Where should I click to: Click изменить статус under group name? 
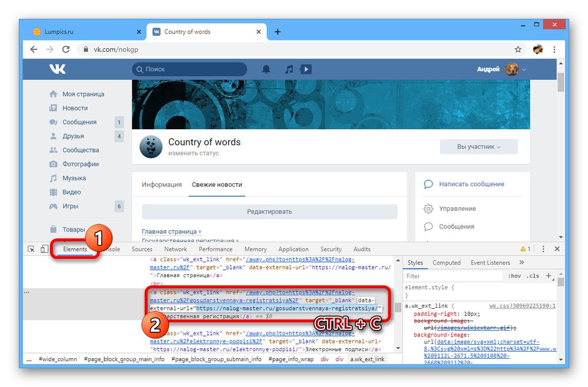pyautogui.click(x=193, y=153)
